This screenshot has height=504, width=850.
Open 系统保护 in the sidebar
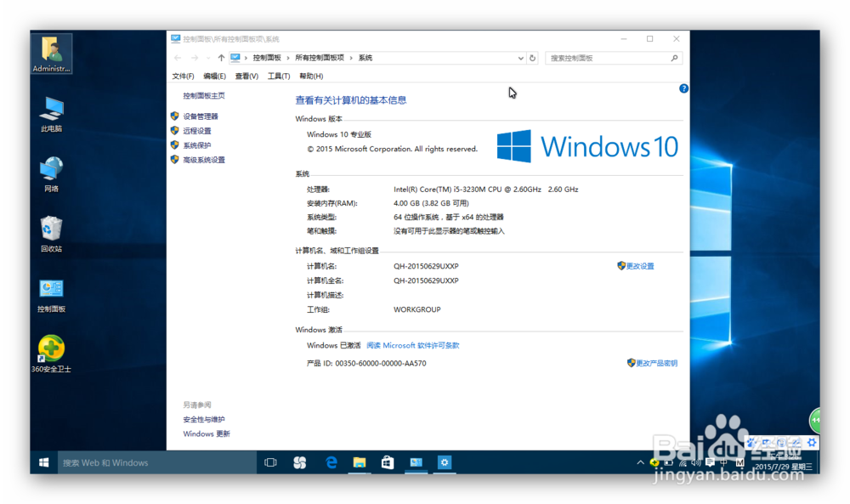tap(197, 146)
